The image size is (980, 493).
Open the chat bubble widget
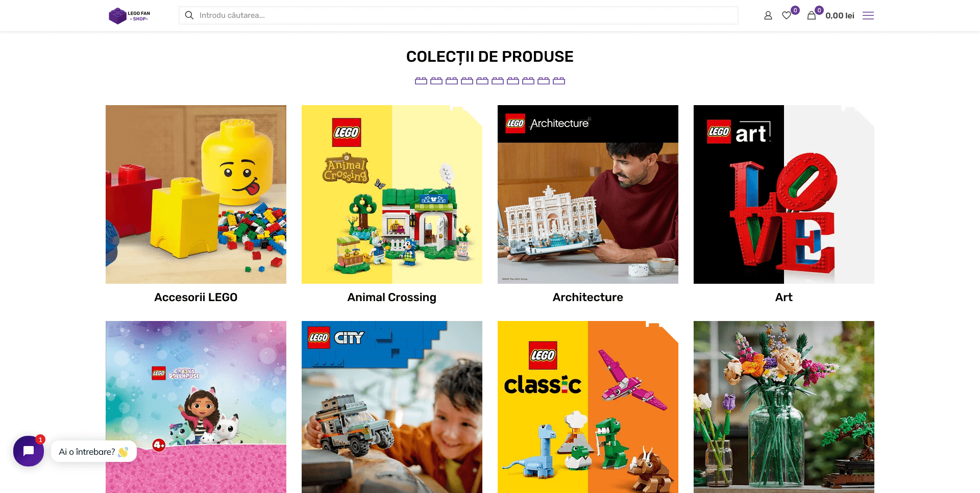point(29,451)
